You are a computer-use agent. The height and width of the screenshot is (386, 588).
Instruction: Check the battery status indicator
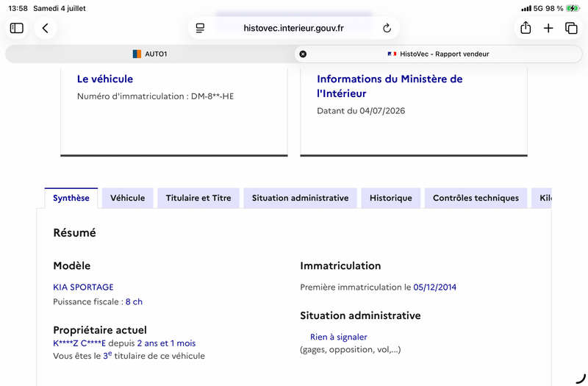(x=573, y=8)
